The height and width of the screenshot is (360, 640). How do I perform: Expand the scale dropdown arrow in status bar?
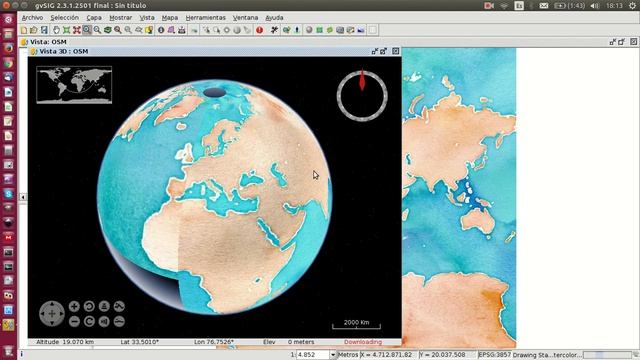(333, 355)
